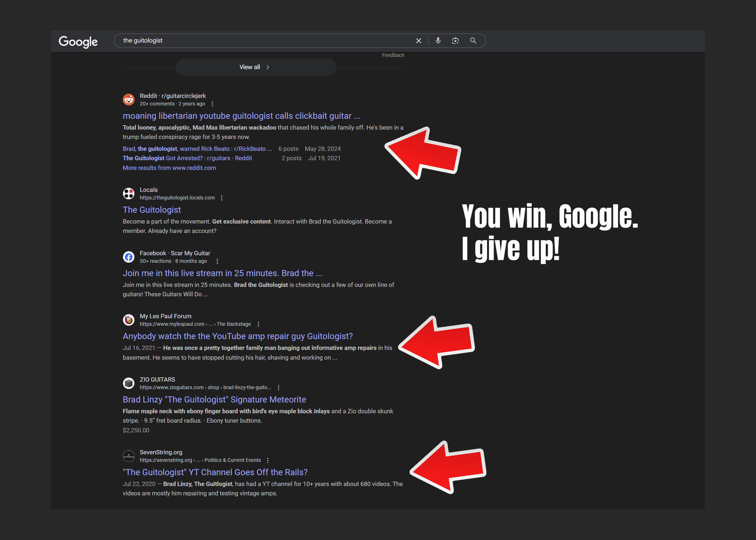Open the ZIO GUITARS result options menu
Image resolution: width=756 pixels, height=540 pixels.
click(x=279, y=388)
